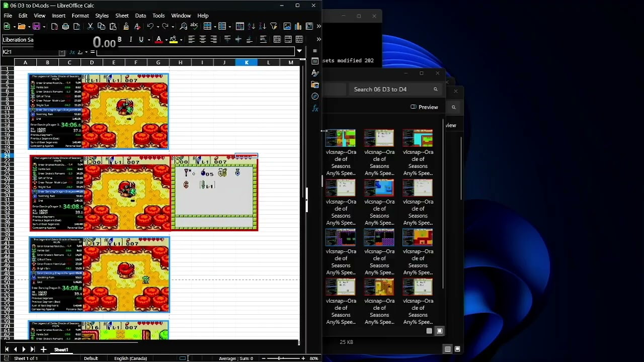This screenshot has height=362, width=644.
Task: Click the Undo arrow icon
Action: [150, 26]
